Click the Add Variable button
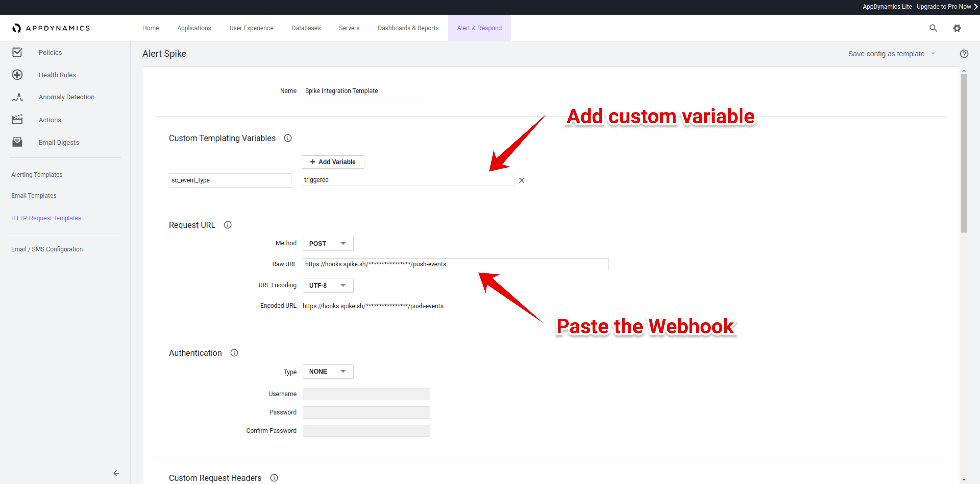 pos(333,162)
